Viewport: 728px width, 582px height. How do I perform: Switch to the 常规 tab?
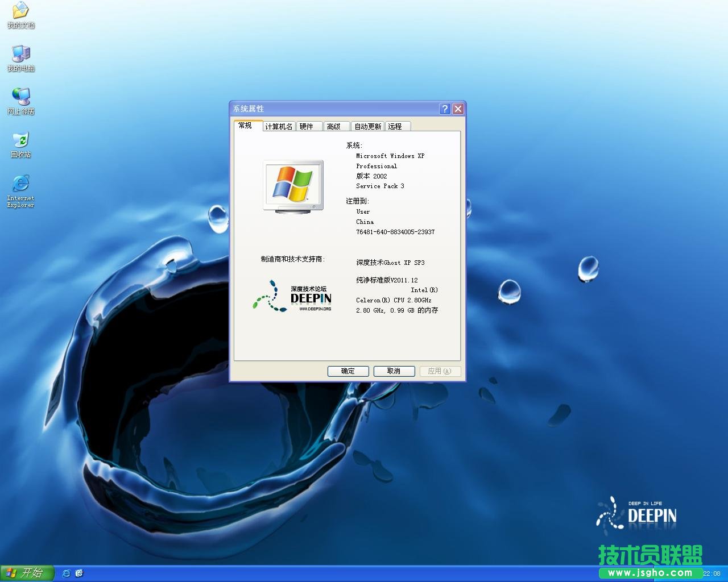245,126
